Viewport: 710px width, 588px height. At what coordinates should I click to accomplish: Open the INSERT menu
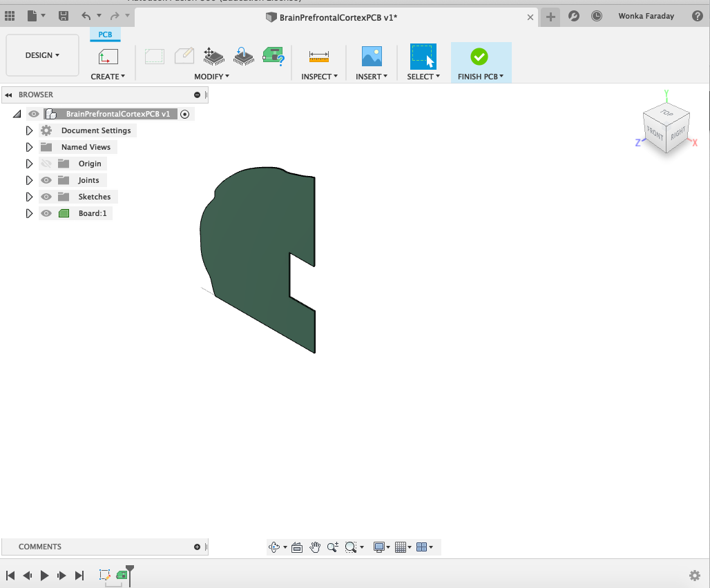coord(372,77)
